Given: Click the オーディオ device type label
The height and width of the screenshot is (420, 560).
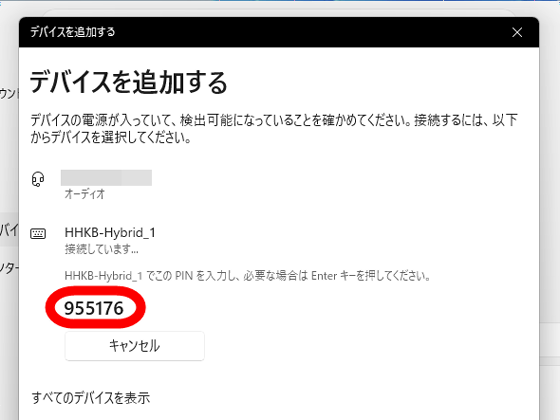Looking at the screenshot, I should coord(85,194).
